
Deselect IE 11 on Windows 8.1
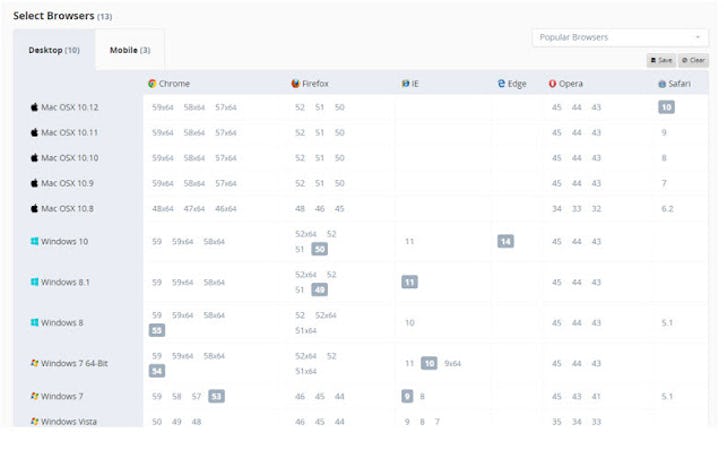(410, 282)
